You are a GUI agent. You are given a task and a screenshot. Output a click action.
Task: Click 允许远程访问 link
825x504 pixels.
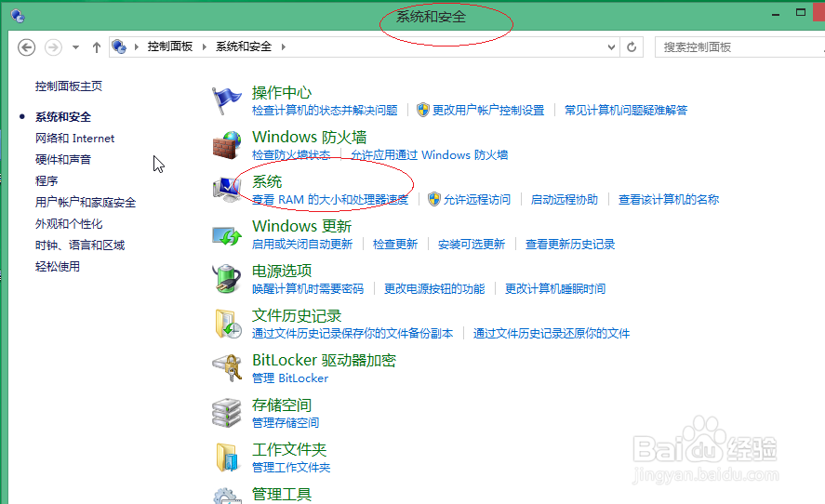477,199
